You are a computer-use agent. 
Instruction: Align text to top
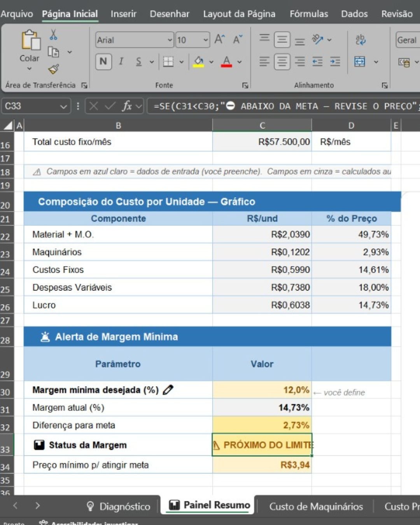[264, 38]
